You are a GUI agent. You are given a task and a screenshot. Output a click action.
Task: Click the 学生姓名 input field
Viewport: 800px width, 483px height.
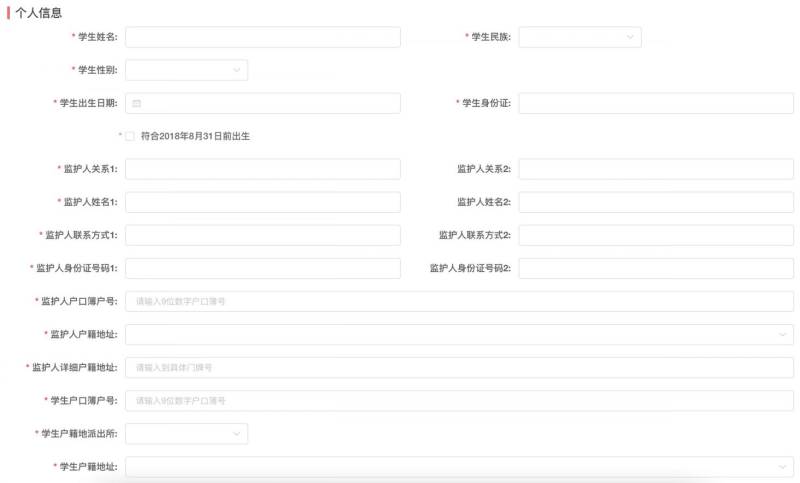point(262,37)
